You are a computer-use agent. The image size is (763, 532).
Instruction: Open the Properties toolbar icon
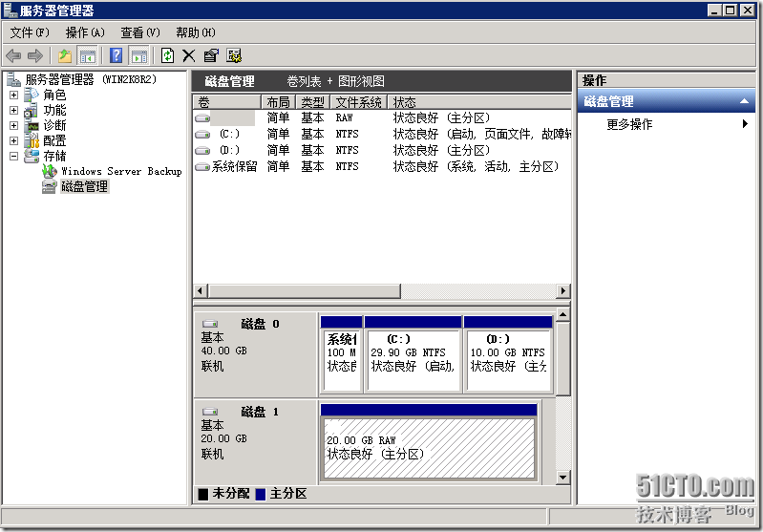[x=211, y=55]
